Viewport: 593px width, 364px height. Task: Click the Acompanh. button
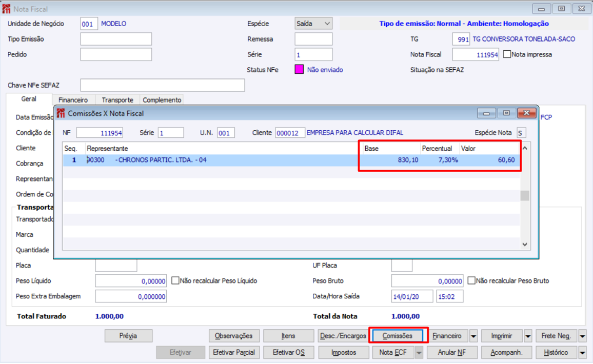(506, 352)
